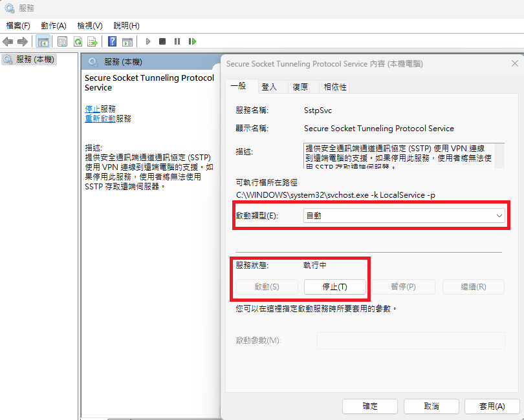Switch to the 登入 tab
This screenshot has width=524, height=420.
click(273, 87)
